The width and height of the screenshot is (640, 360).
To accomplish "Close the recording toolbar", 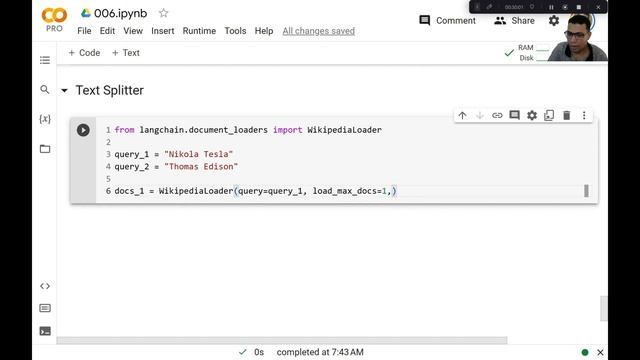I will 598,7.
